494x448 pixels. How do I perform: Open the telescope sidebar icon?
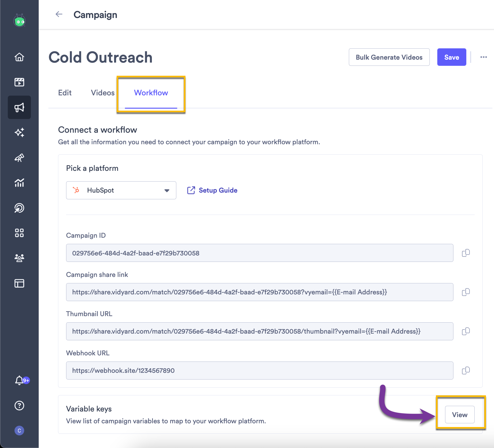tap(19, 158)
